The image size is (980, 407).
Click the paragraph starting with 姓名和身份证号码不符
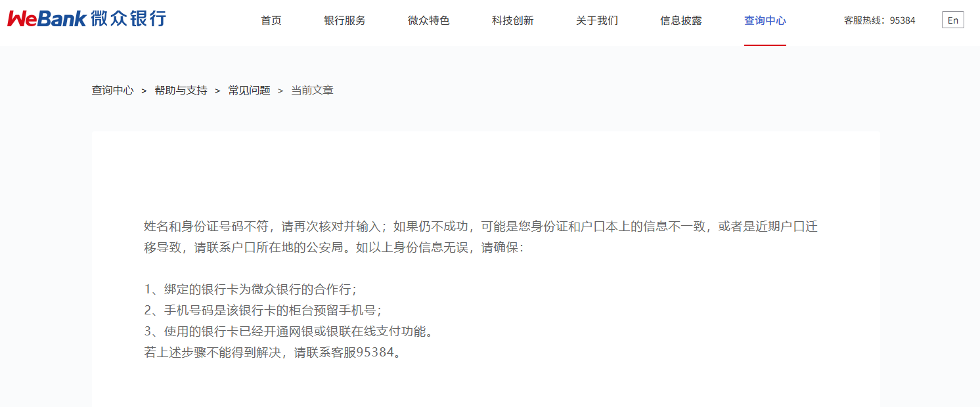(x=481, y=238)
